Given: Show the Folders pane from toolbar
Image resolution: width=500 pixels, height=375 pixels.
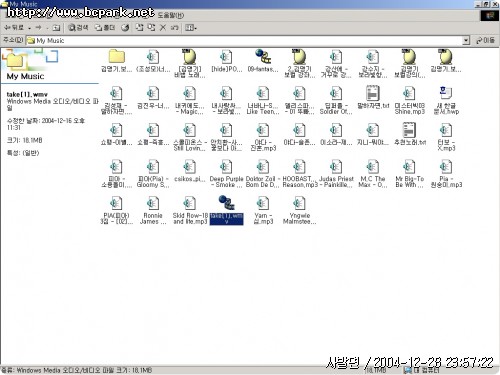Looking at the screenshot, I should [x=105, y=28].
